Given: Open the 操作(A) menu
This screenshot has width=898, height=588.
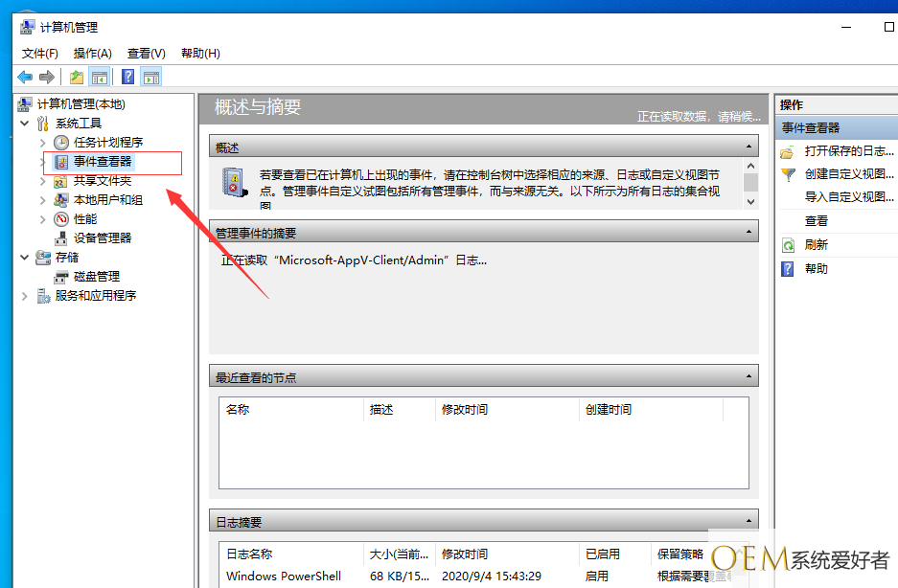Looking at the screenshot, I should coord(92,54).
